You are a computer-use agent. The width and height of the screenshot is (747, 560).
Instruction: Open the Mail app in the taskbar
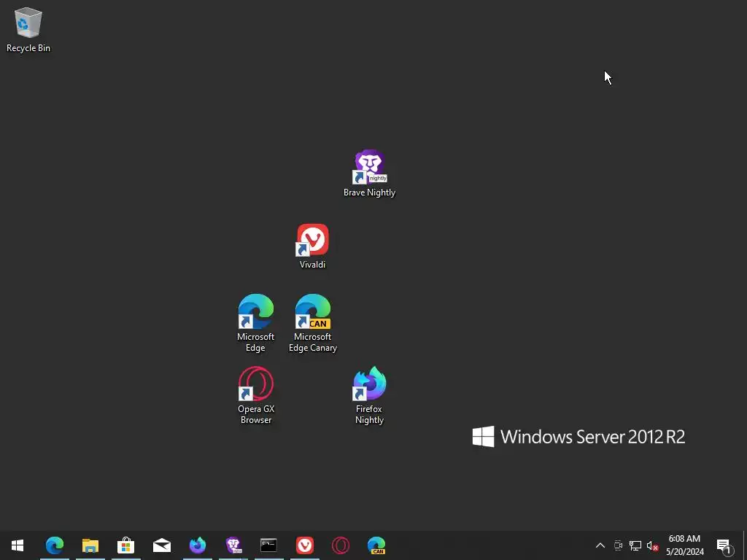click(162, 545)
